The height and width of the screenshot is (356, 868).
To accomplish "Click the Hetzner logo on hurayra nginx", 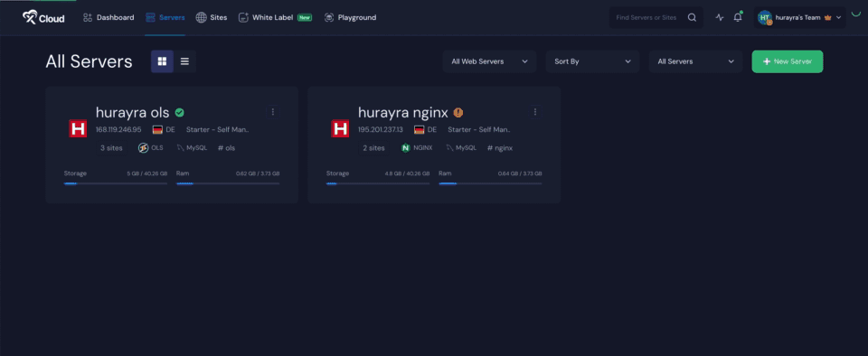I will [x=340, y=129].
